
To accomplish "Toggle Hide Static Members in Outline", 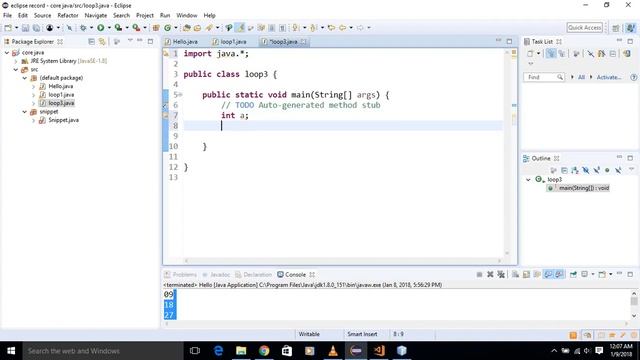I will click(x=596, y=170).
